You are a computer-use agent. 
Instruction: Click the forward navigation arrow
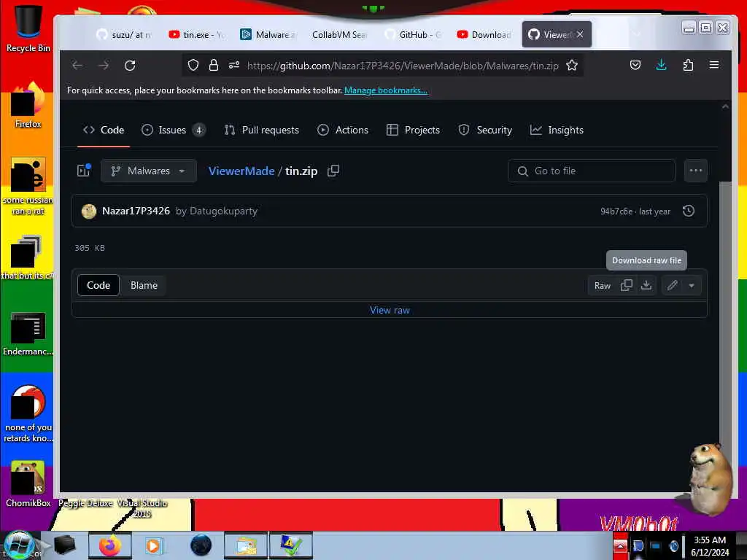click(104, 65)
